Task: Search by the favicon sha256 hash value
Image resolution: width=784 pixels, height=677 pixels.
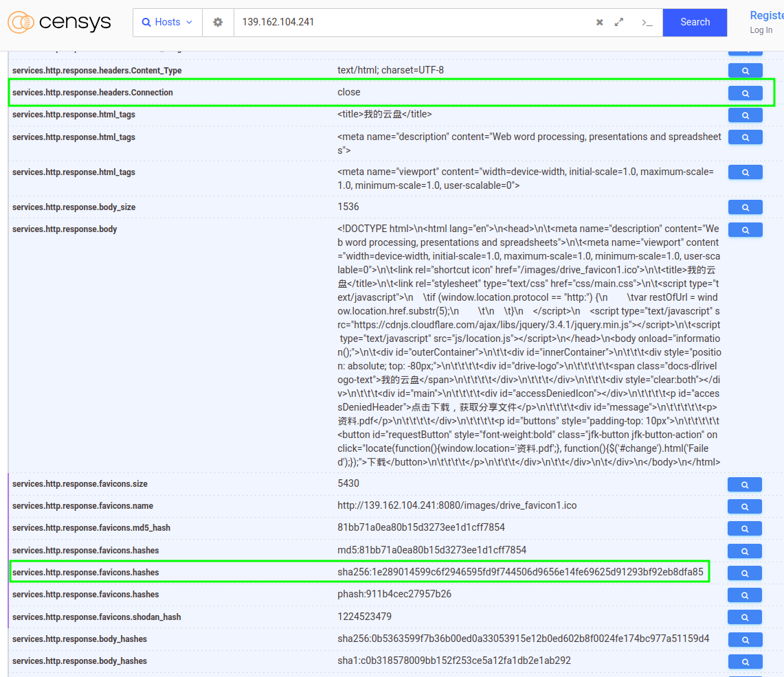Action: tap(745, 573)
